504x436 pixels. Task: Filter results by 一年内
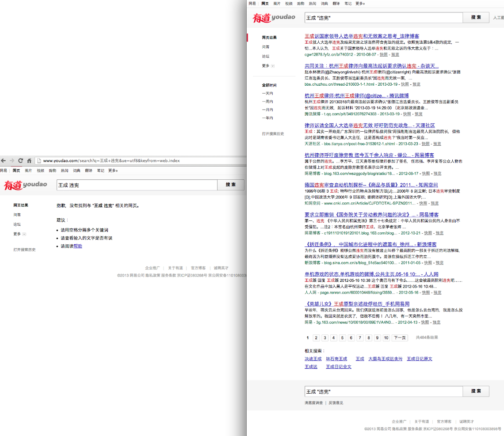coord(267,118)
